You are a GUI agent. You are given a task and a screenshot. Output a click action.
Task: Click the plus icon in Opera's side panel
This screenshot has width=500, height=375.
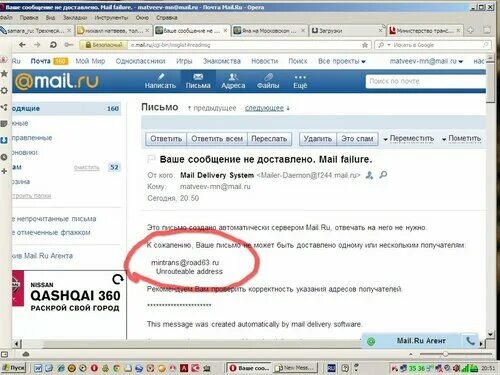coord(4,171)
